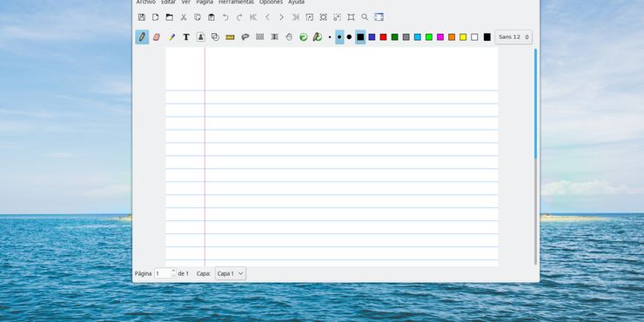Select the Insert Image tool
The image size is (644, 322).
coord(200,37)
